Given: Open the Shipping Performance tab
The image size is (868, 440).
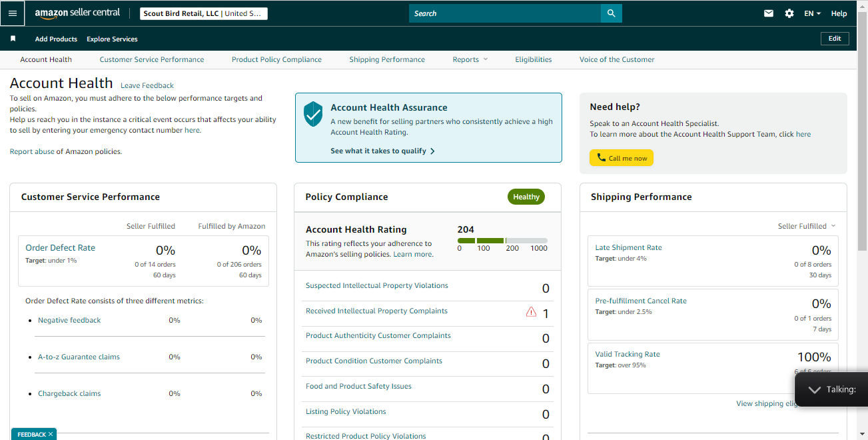Looking at the screenshot, I should [387, 59].
